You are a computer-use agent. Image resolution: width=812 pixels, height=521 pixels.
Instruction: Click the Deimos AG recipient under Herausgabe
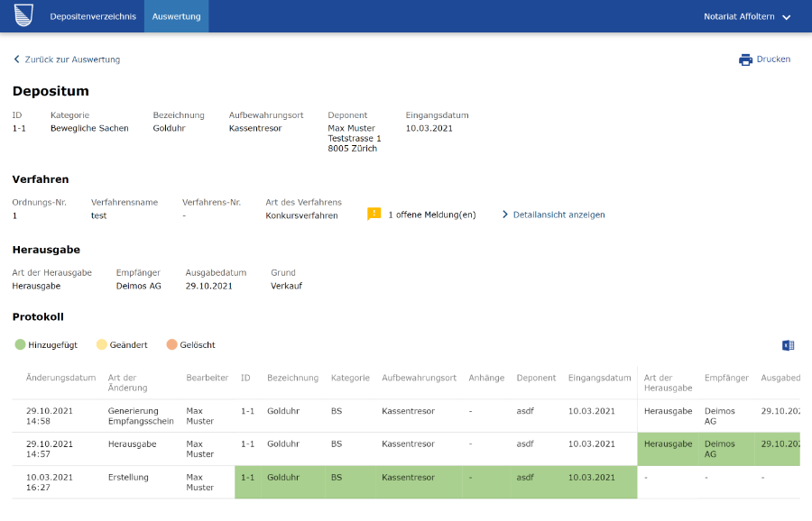click(x=138, y=286)
